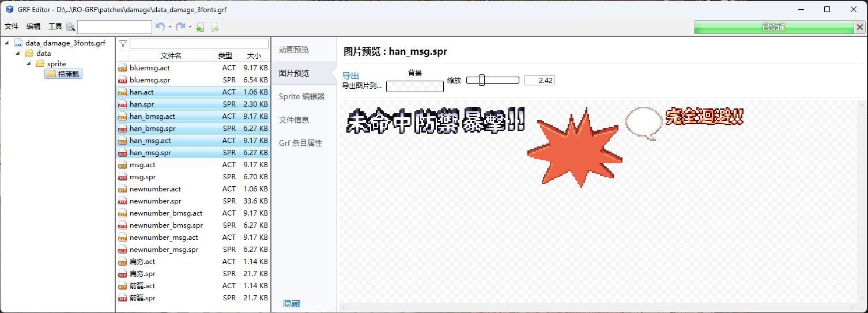Click the 导出 link
868x313 pixels.
point(350,76)
